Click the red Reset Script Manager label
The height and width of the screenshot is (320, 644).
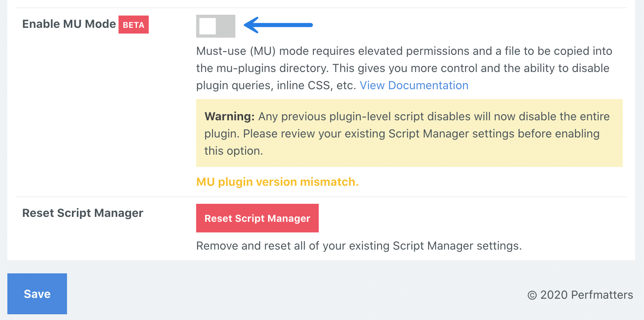point(257,218)
